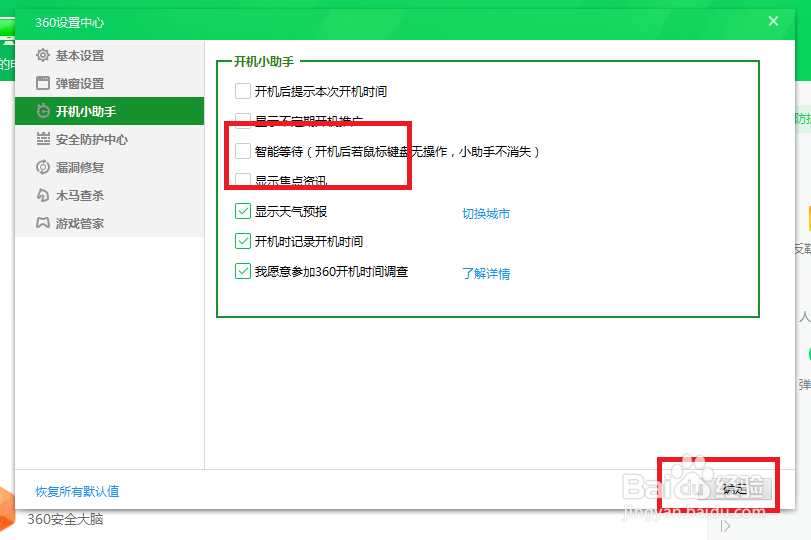Toggle the 智能等待 checkbox
This screenshot has height=540, width=811.
pyautogui.click(x=243, y=151)
